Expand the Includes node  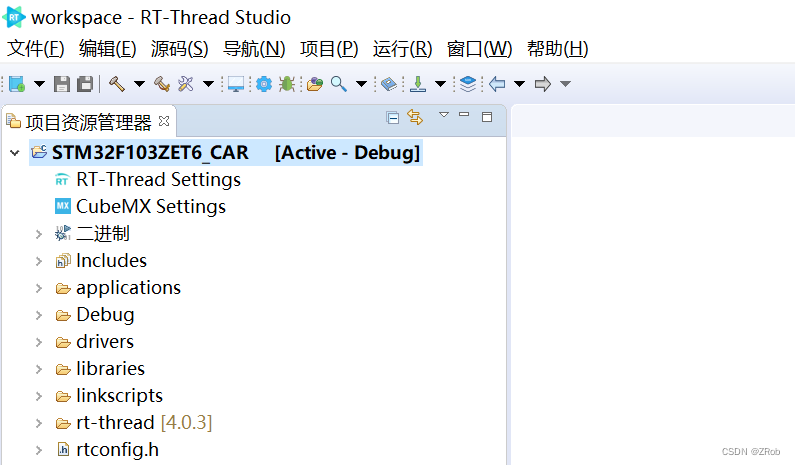coord(39,261)
